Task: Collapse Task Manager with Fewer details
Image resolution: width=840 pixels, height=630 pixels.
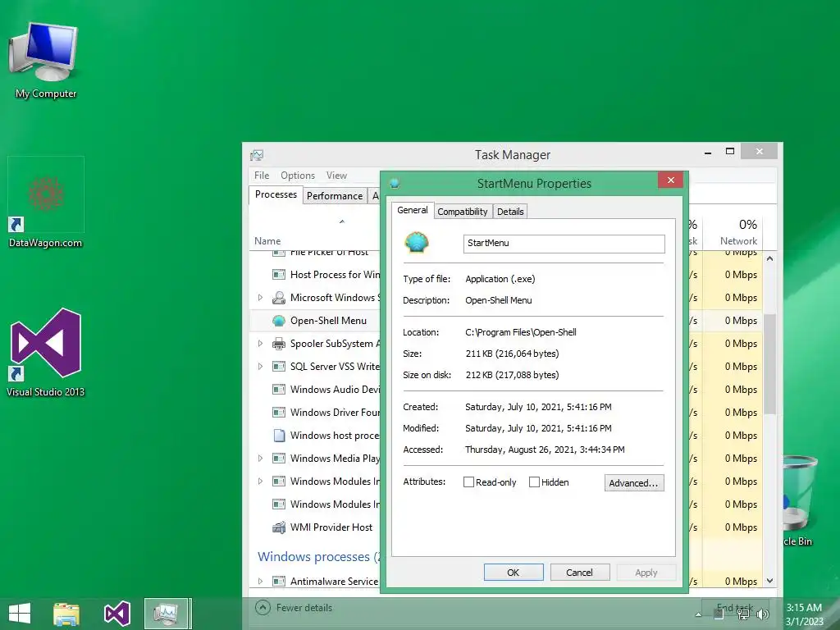Action: tap(294, 608)
